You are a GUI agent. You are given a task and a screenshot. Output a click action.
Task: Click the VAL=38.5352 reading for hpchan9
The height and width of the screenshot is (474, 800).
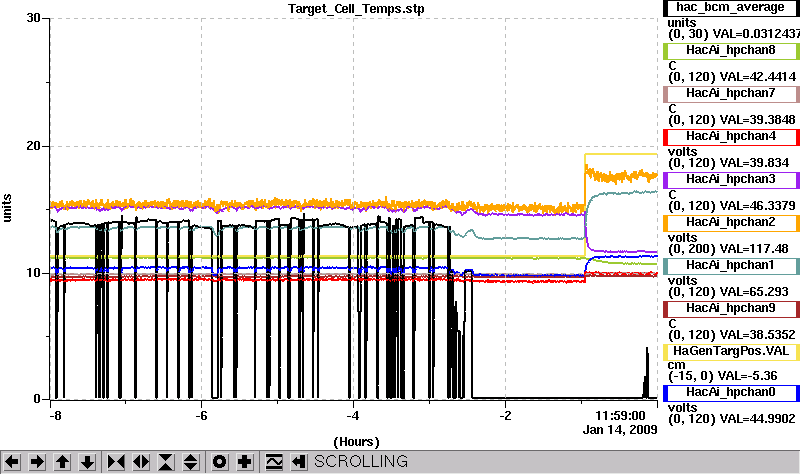click(758, 335)
